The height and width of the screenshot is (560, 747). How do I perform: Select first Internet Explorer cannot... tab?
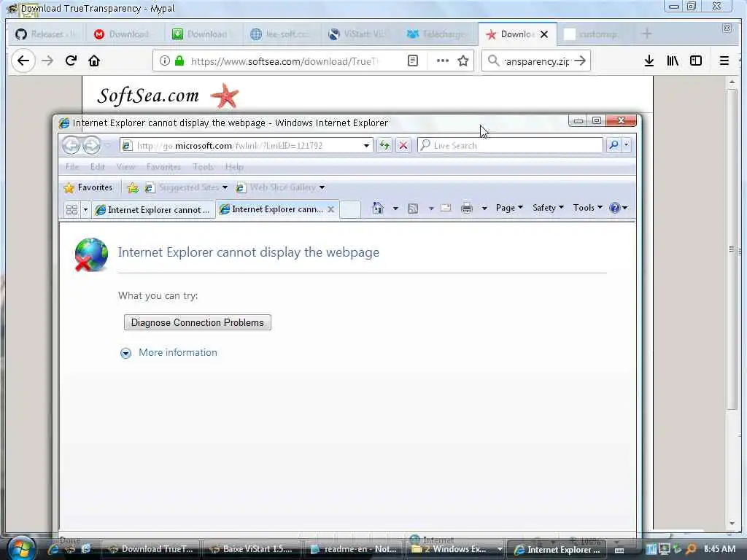click(153, 209)
